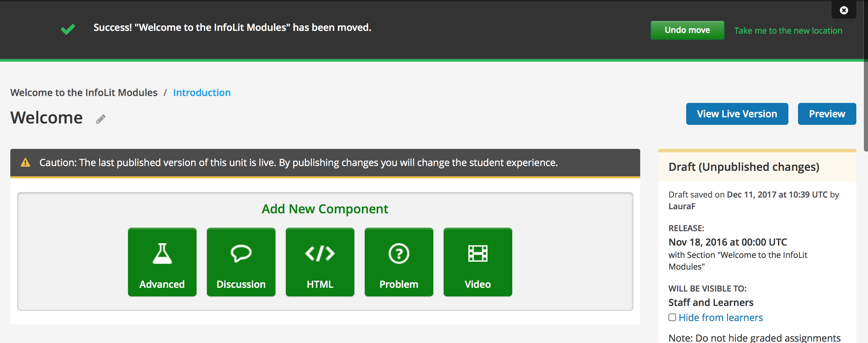The image size is (868, 343).
Task: Click the Add New Component heading
Action: pyautogui.click(x=325, y=209)
